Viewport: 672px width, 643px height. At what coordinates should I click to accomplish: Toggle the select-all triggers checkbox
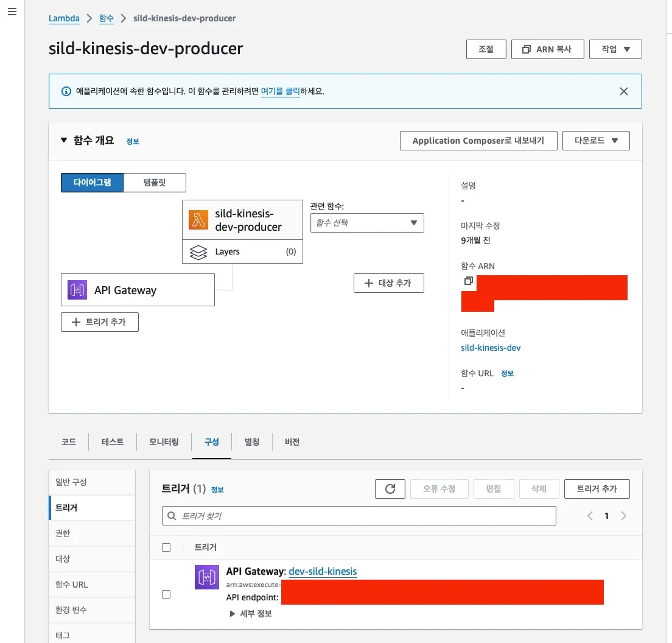[x=166, y=547]
